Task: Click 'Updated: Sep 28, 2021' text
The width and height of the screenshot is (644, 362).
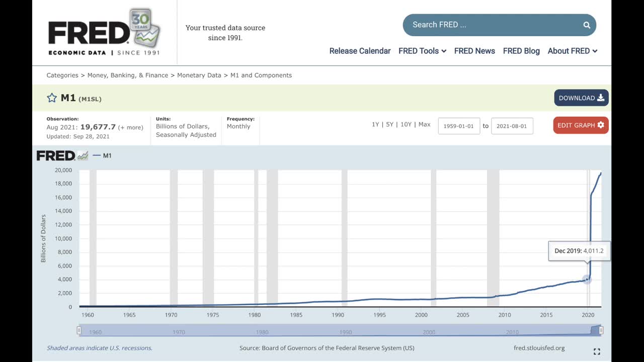Action: (78, 137)
